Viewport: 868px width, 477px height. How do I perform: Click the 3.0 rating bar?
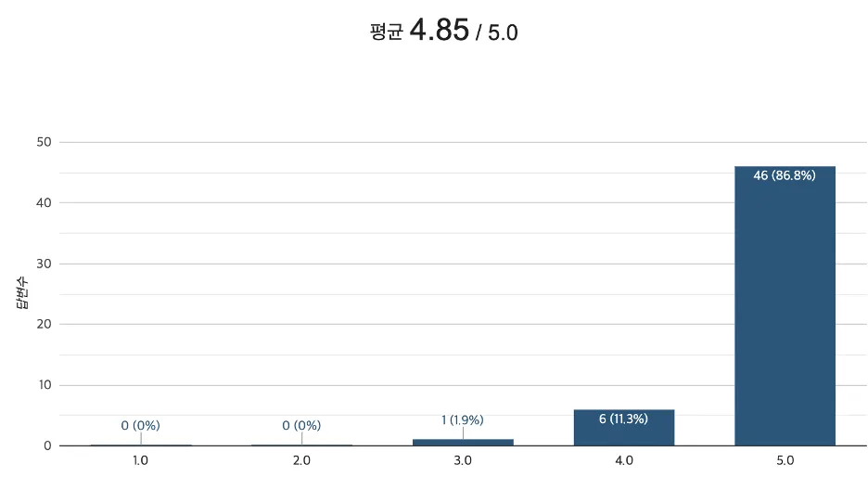pyautogui.click(x=463, y=442)
